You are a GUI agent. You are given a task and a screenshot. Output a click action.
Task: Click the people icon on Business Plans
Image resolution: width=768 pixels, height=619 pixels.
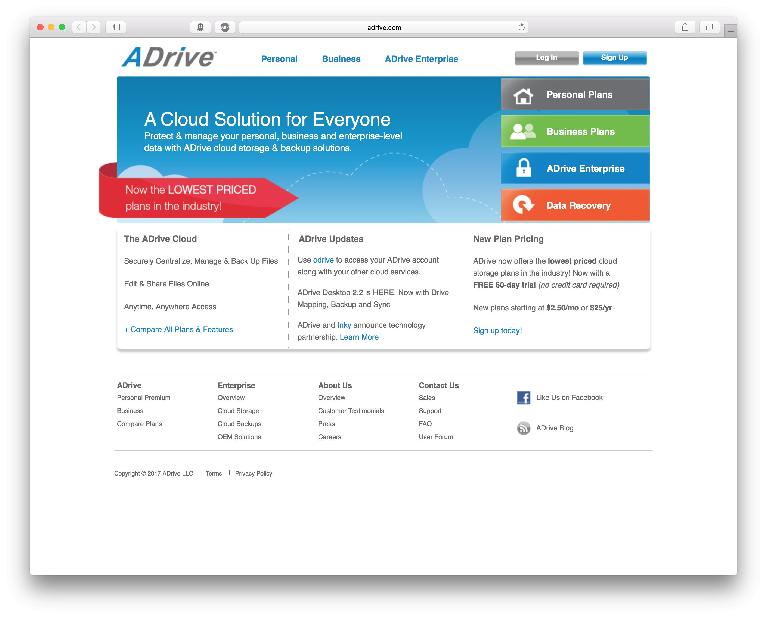[x=523, y=131]
